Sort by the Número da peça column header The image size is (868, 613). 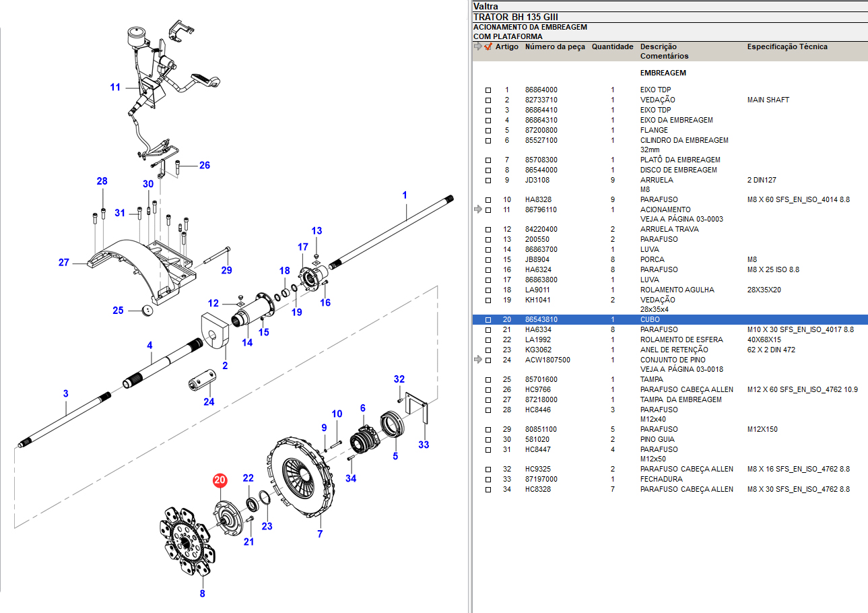coord(555,47)
